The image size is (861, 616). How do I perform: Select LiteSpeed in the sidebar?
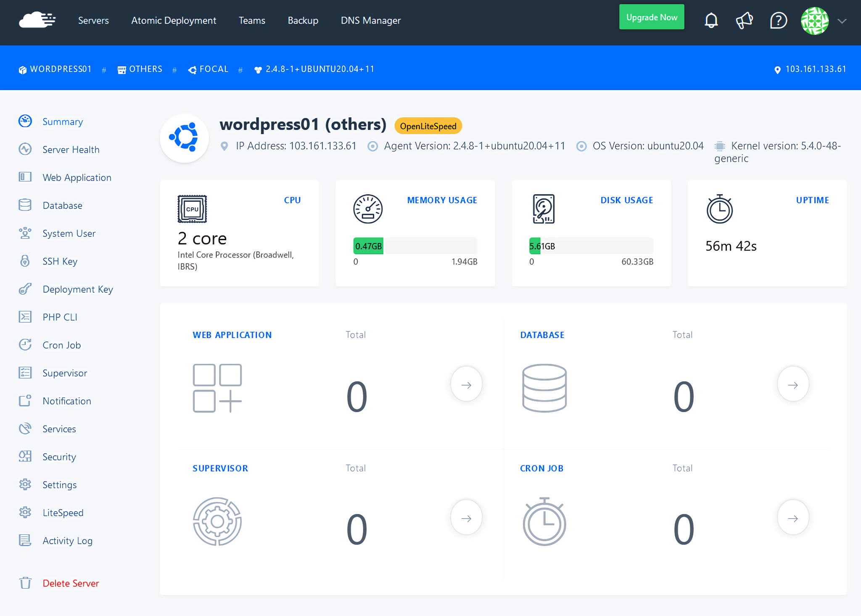(x=63, y=513)
